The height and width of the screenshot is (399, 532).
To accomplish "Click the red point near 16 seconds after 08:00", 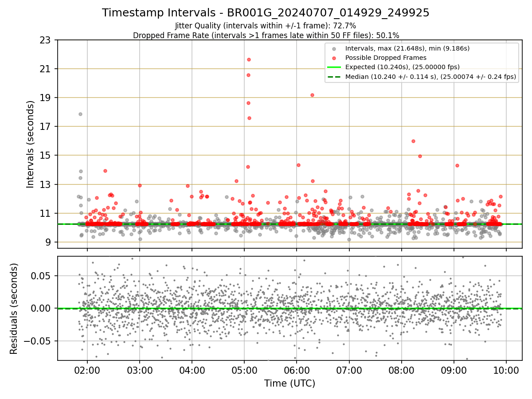I will coord(413,141).
